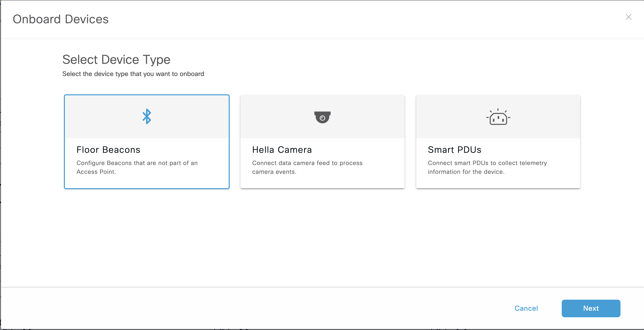Select the Smart PDUs title
The height and width of the screenshot is (330, 644).
point(454,150)
